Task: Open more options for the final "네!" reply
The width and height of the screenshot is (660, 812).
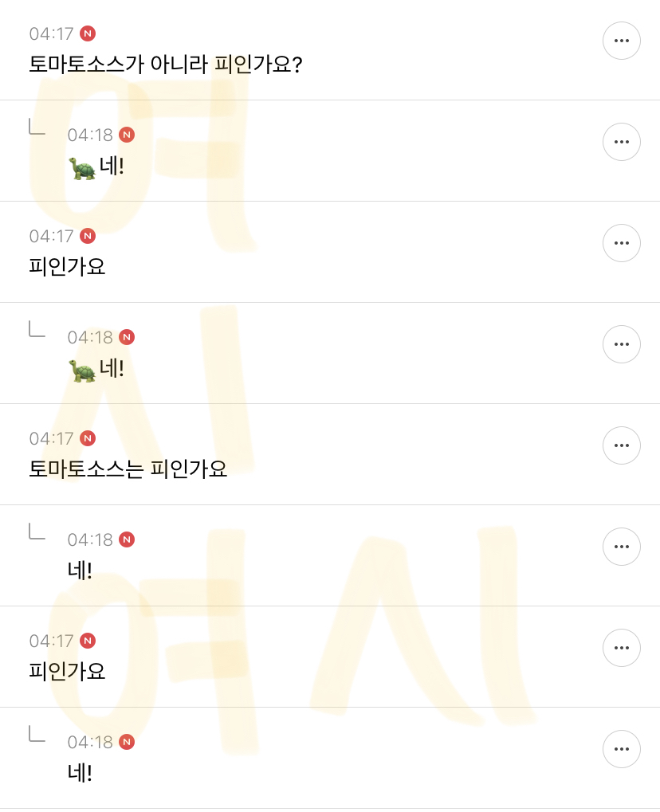Action: tap(621, 749)
